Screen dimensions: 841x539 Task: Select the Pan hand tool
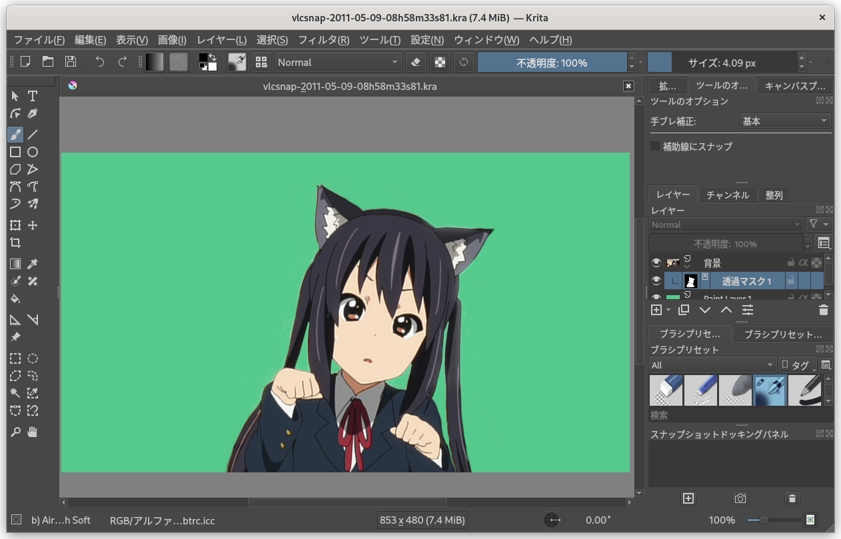coord(33,432)
